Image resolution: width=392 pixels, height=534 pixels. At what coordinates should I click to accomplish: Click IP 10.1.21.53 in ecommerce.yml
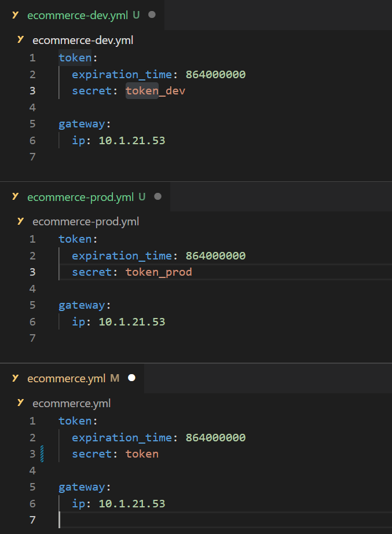pos(132,503)
